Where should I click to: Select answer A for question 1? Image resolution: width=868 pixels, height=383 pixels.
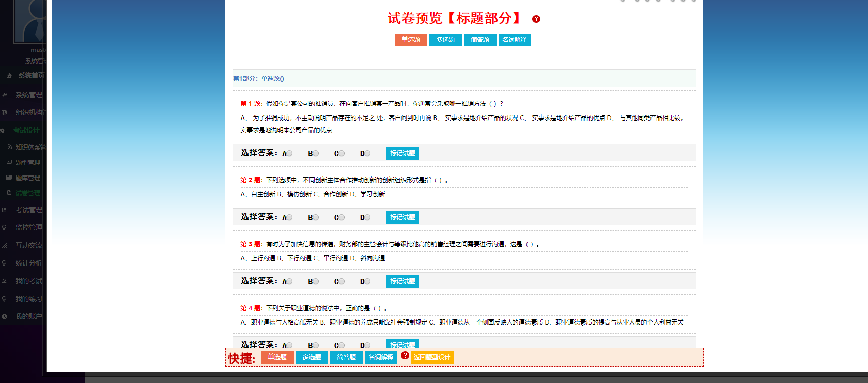point(289,153)
